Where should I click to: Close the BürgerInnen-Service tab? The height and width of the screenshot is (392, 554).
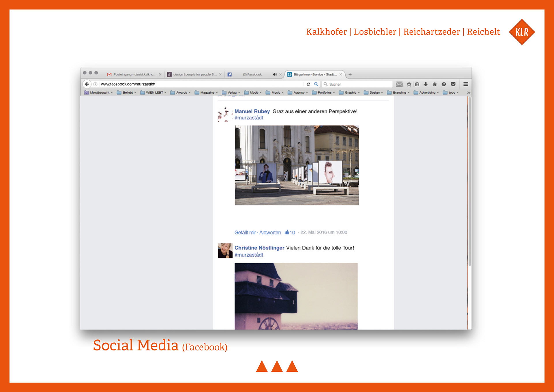coord(340,74)
